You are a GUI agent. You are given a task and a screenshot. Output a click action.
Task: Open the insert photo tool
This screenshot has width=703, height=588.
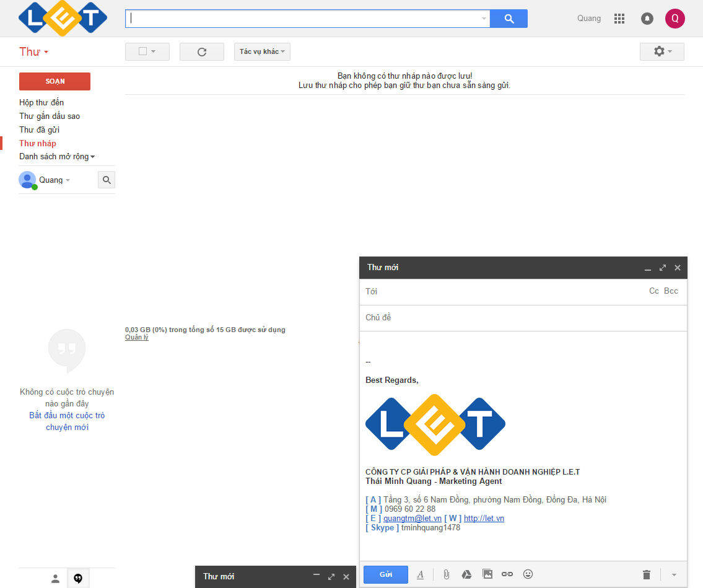(x=487, y=574)
